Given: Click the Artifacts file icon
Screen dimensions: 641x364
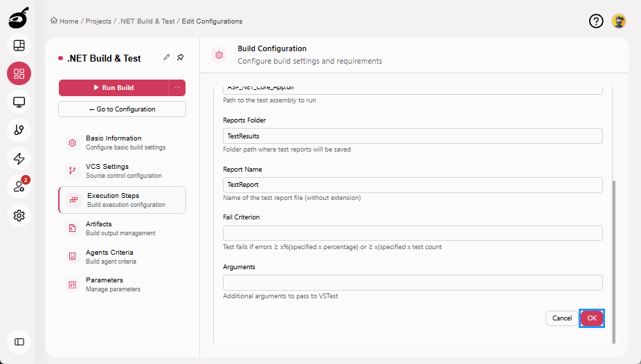Looking at the screenshot, I should (x=73, y=228).
